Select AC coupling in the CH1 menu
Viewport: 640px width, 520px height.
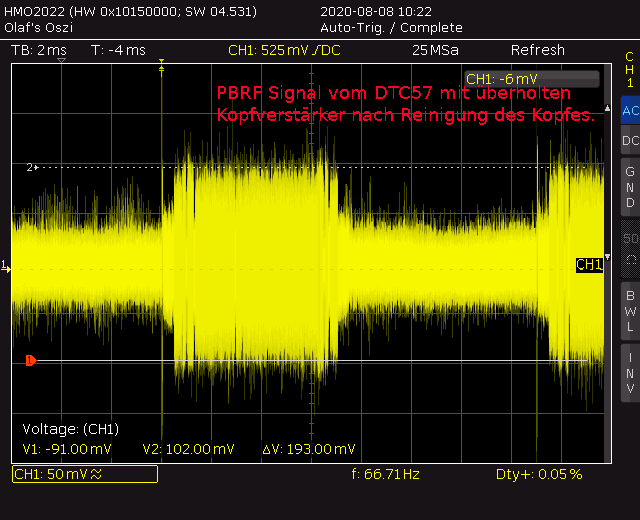[629, 111]
